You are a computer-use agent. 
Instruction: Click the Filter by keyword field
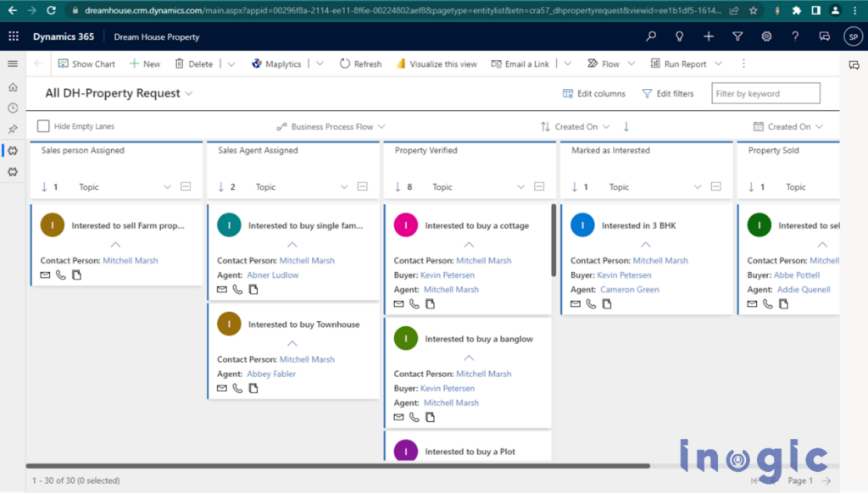click(765, 93)
